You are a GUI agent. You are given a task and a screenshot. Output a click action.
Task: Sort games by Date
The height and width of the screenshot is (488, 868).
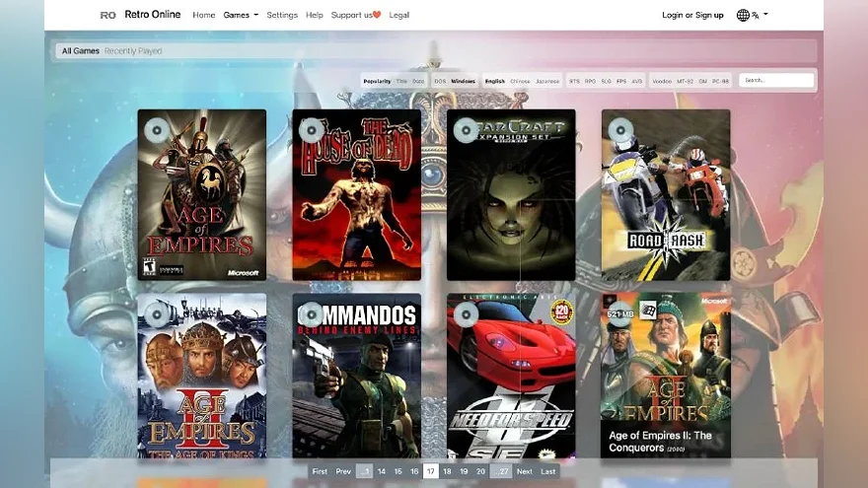[418, 81]
